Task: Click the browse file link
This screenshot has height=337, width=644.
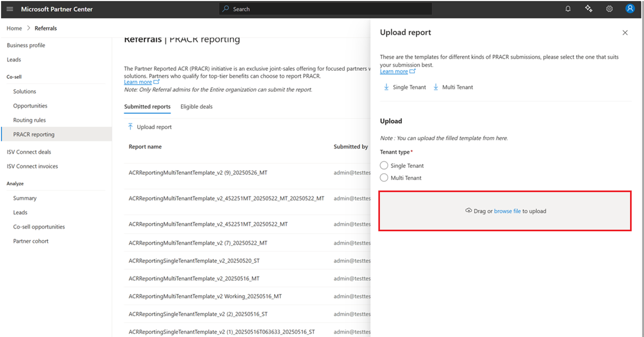Action: tap(507, 211)
